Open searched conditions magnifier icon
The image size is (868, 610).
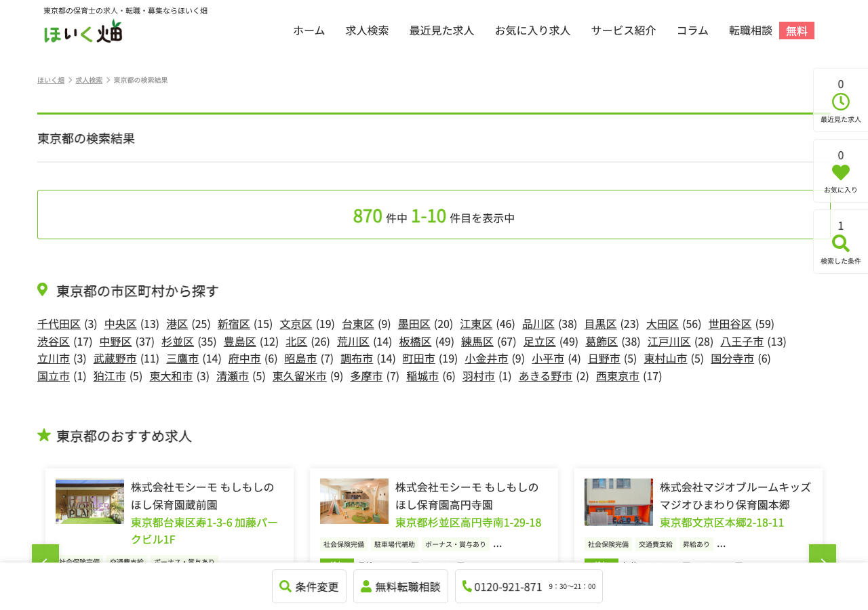[x=840, y=242]
